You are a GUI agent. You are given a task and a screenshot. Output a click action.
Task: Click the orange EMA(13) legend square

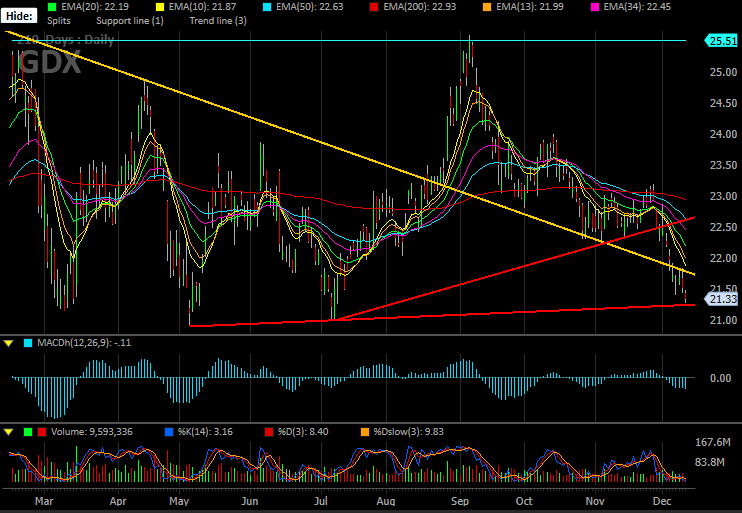[x=486, y=7]
